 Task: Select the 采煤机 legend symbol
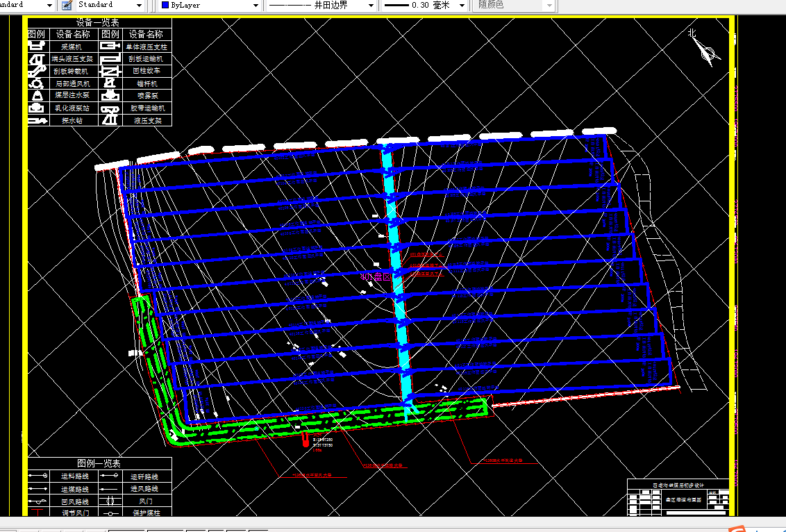pyautogui.click(x=37, y=46)
